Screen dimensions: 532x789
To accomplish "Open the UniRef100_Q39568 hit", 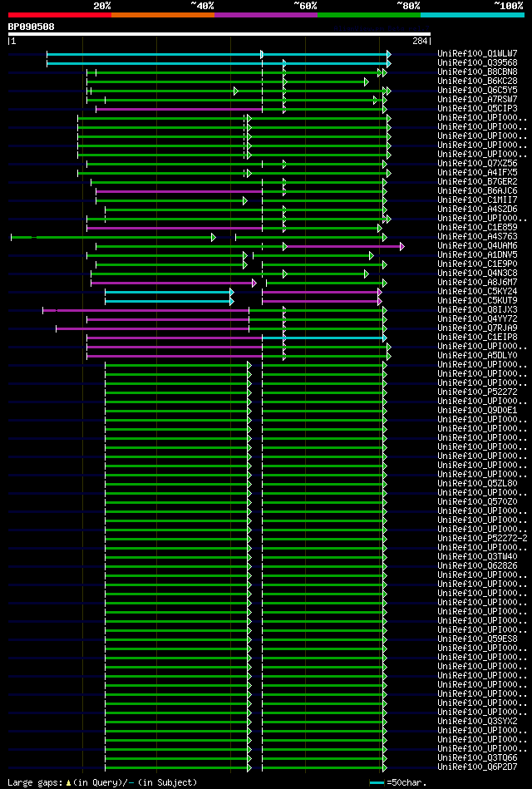I will click(x=477, y=63).
